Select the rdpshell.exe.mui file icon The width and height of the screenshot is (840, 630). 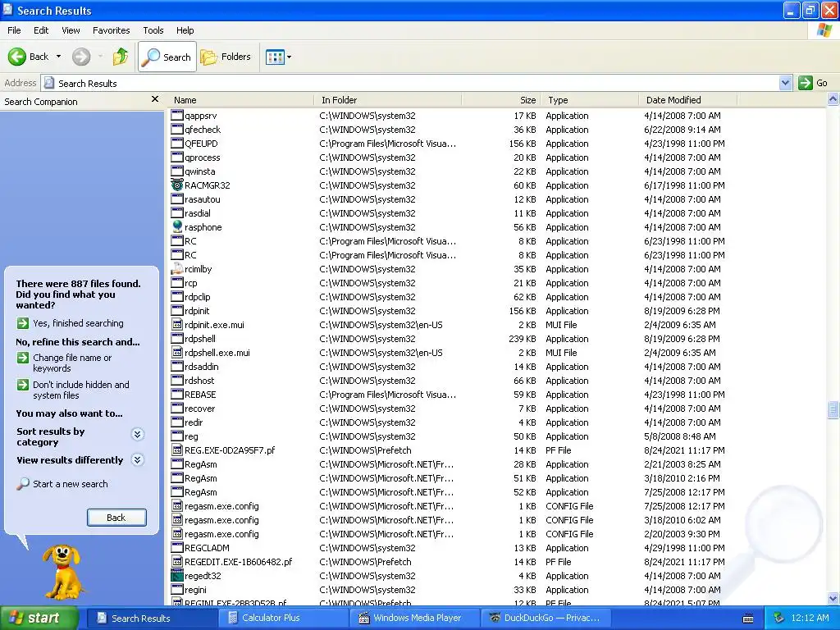[177, 353]
